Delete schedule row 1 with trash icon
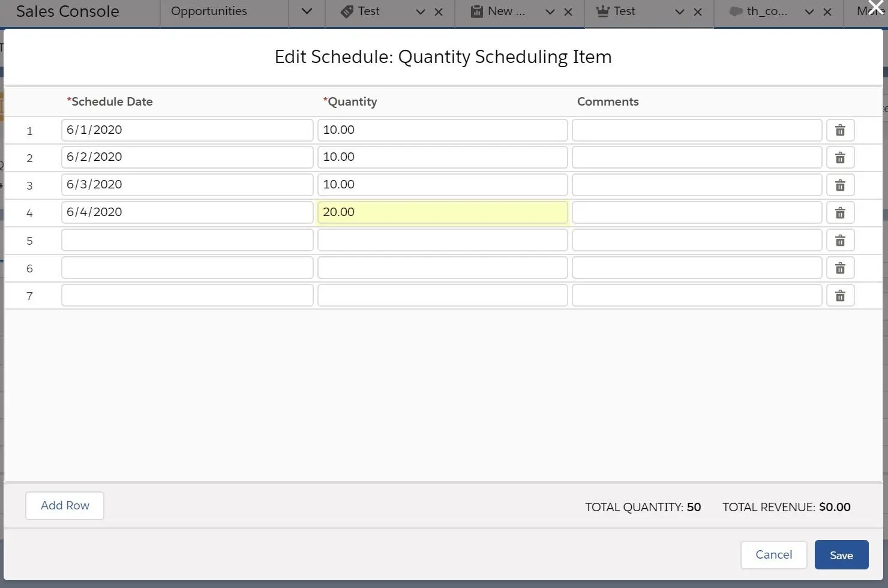Screen dimensions: 888x588 [840, 130]
